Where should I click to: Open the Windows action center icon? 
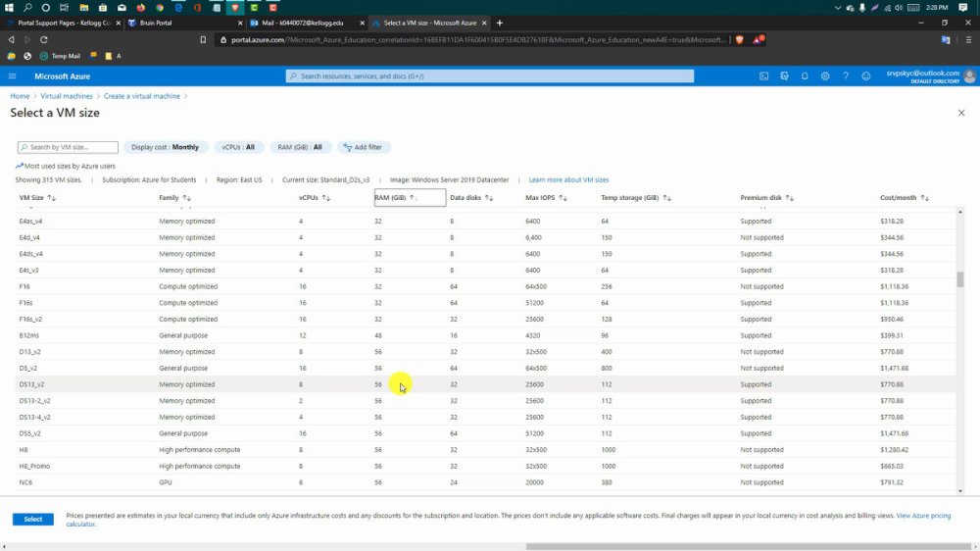tap(963, 8)
